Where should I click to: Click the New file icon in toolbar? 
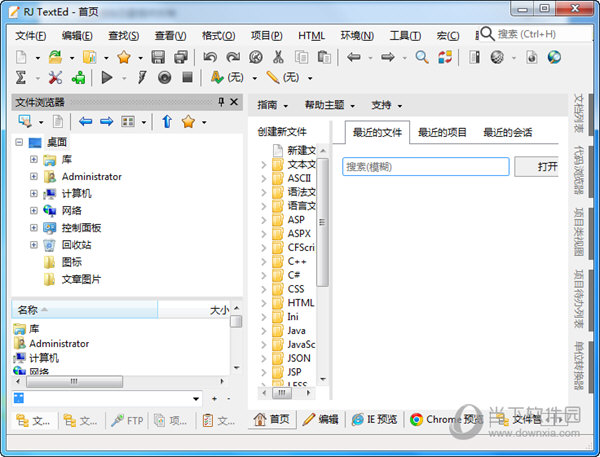21,57
